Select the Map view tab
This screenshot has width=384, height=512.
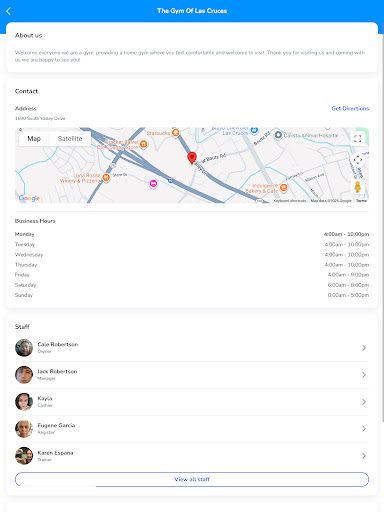pos(34,139)
